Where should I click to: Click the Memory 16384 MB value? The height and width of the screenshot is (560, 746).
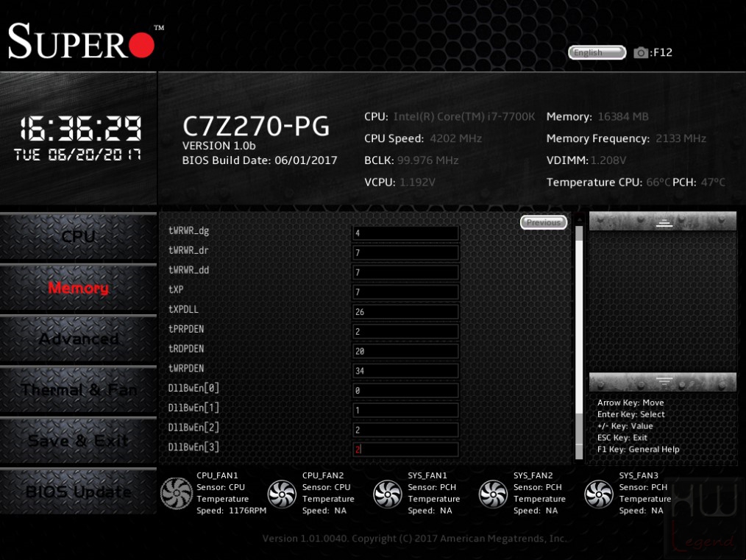pos(623,116)
